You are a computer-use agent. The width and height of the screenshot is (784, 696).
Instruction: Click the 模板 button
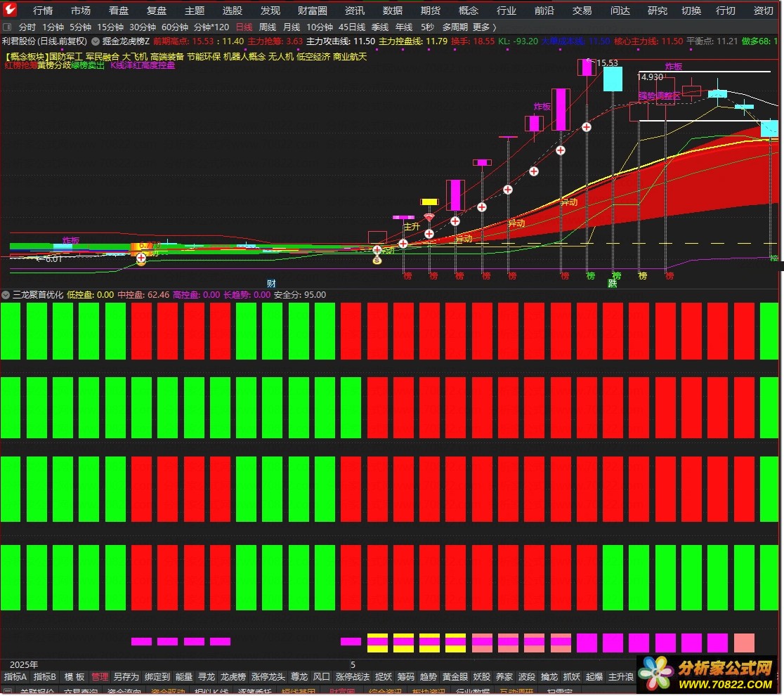[74, 677]
